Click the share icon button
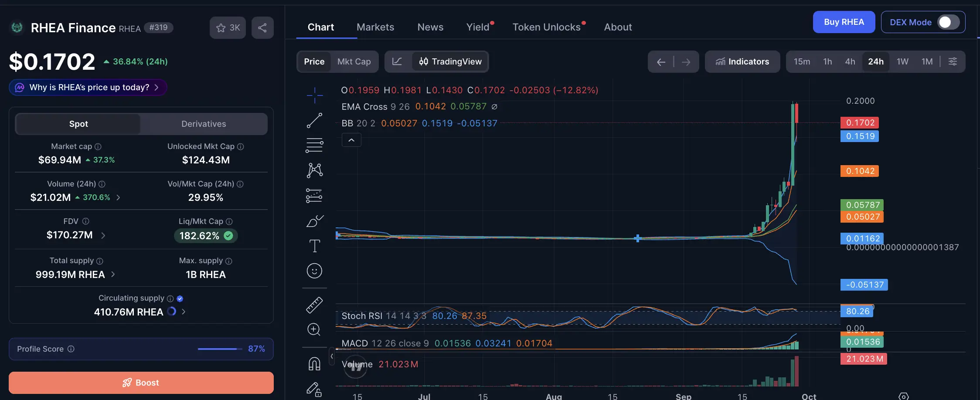Image resolution: width=980 pixels, height=400 pixels. click(x=262, y=28)
